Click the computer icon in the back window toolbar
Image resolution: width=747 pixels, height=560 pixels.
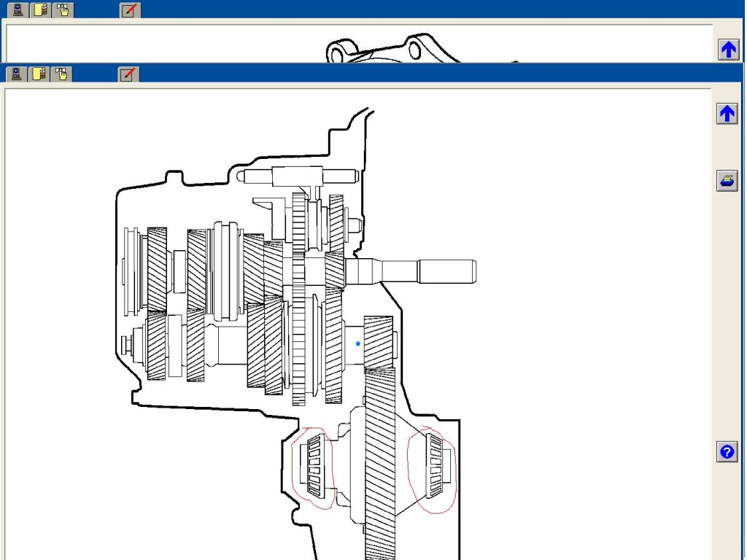[18, 9]
